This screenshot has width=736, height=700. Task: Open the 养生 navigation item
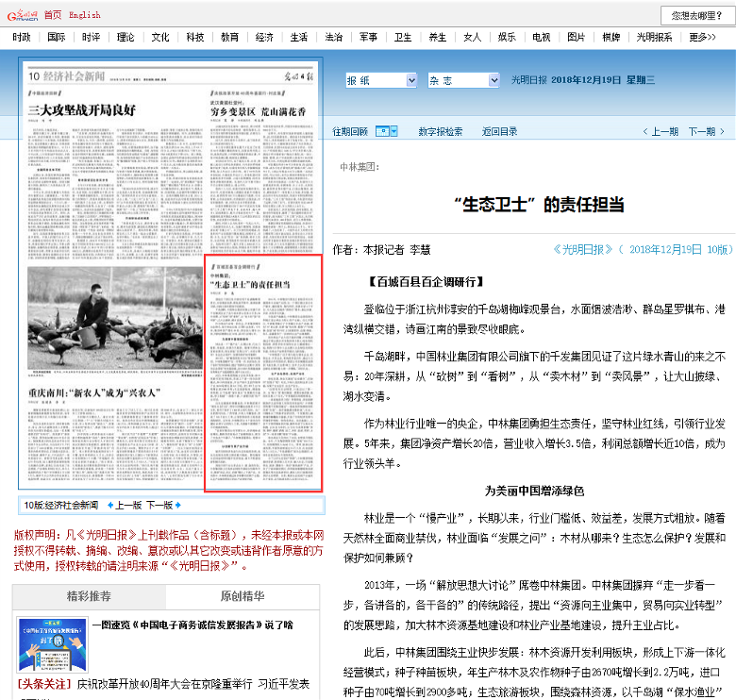click(438, 37)
